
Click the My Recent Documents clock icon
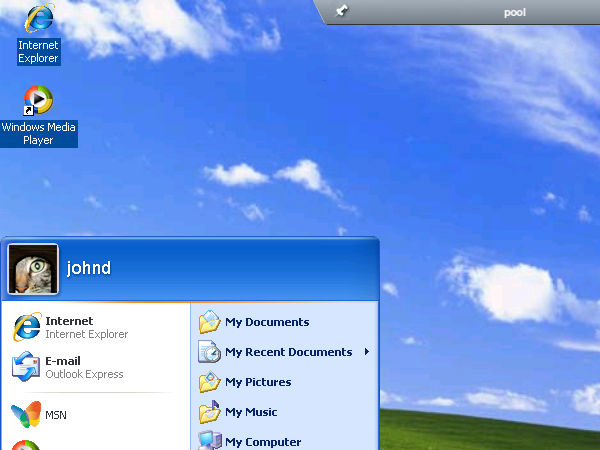[x=209, y=352]
